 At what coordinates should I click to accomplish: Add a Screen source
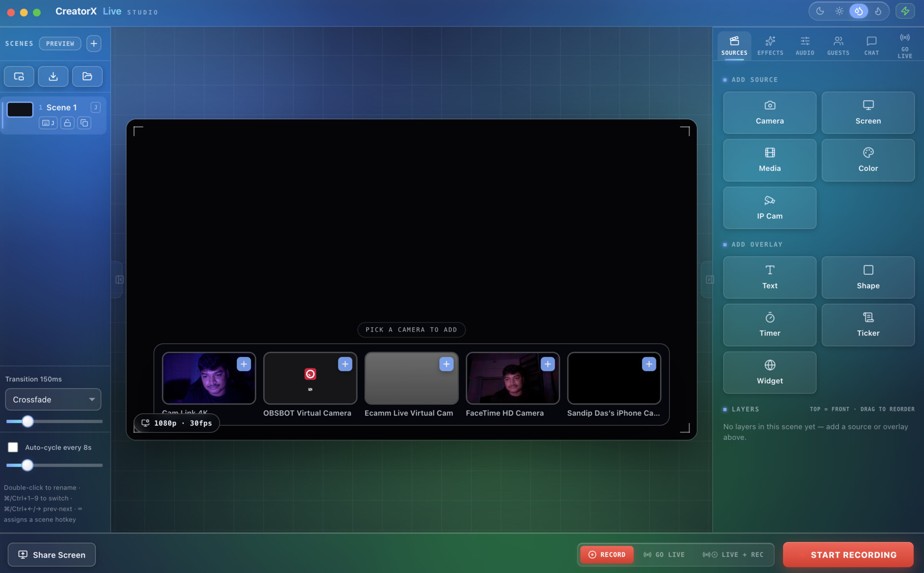pyautogui.click(x=868, y=113)
